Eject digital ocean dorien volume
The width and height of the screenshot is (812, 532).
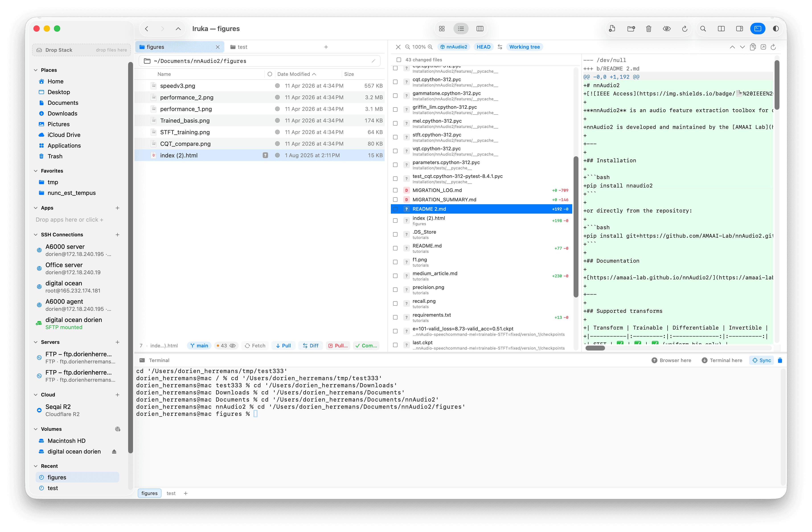pyautogui.click(x=114, y=452)
